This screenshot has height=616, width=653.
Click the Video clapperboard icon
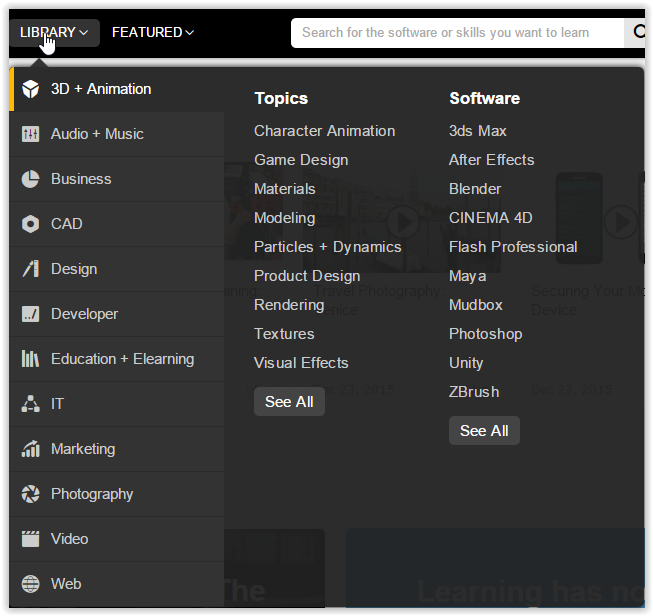[30, 539]
